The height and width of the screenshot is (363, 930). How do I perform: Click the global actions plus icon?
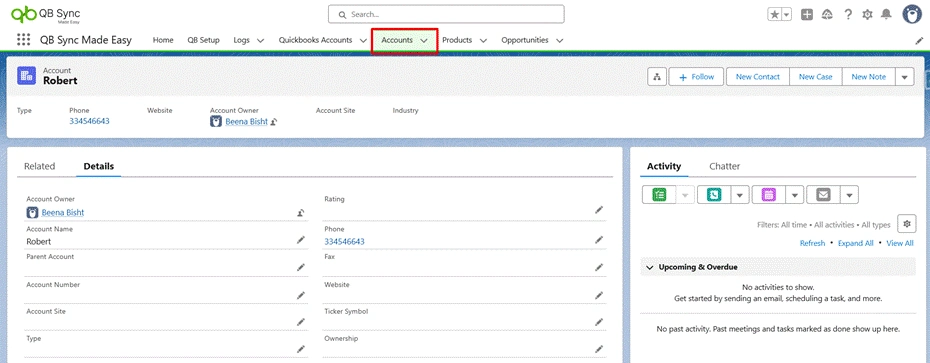pyautogui.click(x=807, y=15)
